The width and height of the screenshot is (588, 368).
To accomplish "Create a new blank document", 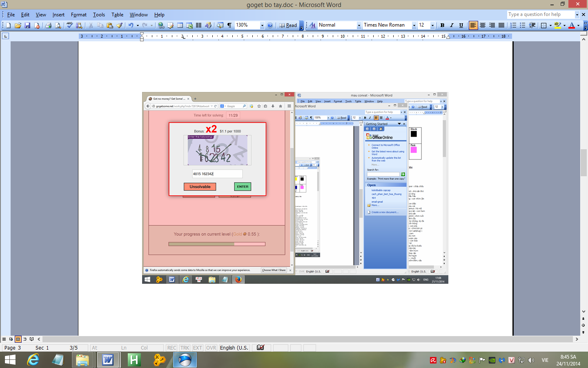I will click(8, 25).
